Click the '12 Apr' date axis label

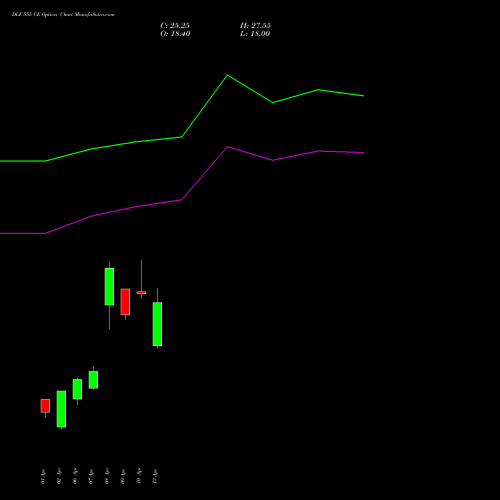pyautogui.click(x=155, y=476)
